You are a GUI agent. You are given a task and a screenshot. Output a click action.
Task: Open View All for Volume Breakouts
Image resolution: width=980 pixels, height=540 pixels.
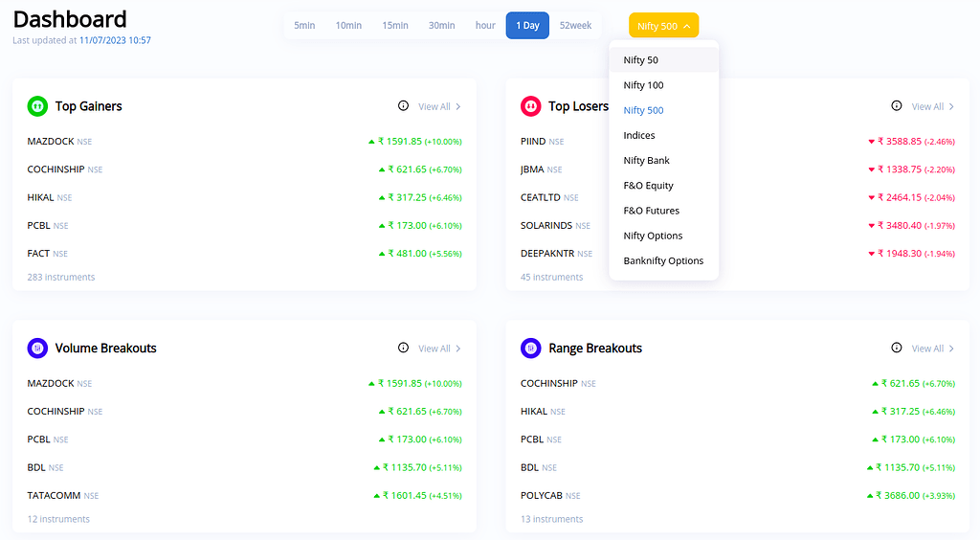(439, 349)
